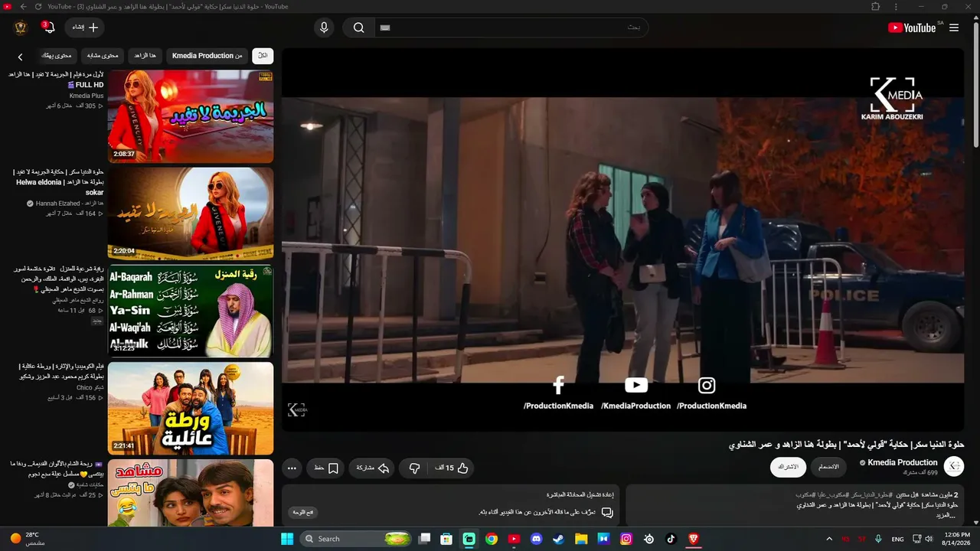Click the taskbar Search box
The width and height of the screenshot is (980, 551).
point(357,539)
